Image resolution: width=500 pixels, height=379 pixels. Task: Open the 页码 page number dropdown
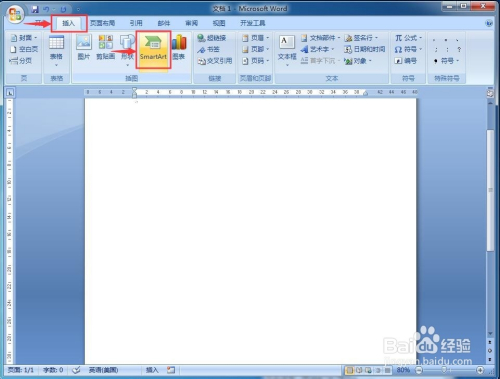click(255, 61)
